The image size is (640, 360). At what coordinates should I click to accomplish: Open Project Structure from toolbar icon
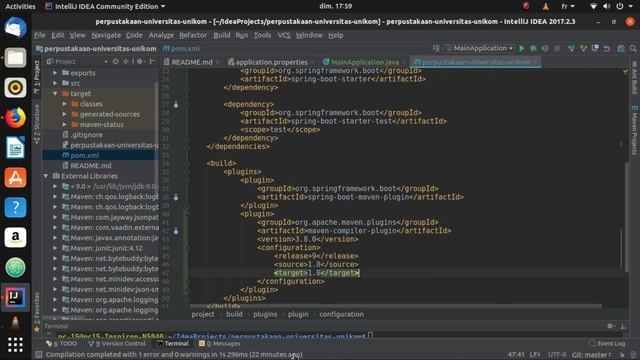tap(621, 49)
